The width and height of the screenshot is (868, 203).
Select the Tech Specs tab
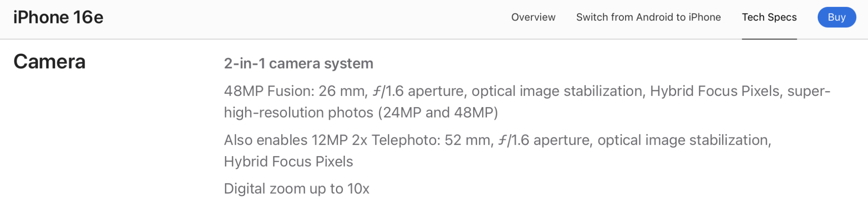pyautogui.click(x=769, y=17)
